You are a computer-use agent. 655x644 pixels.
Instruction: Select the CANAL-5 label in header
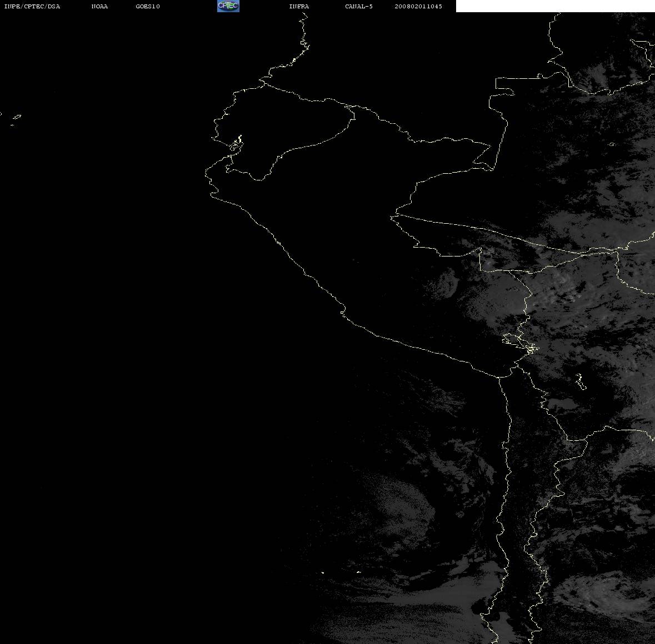359,6
